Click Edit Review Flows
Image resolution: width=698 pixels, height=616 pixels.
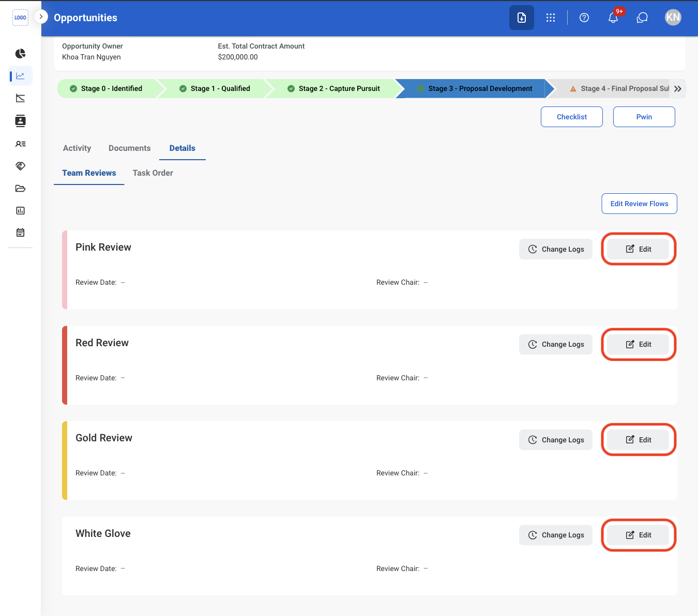click(640, 204)
